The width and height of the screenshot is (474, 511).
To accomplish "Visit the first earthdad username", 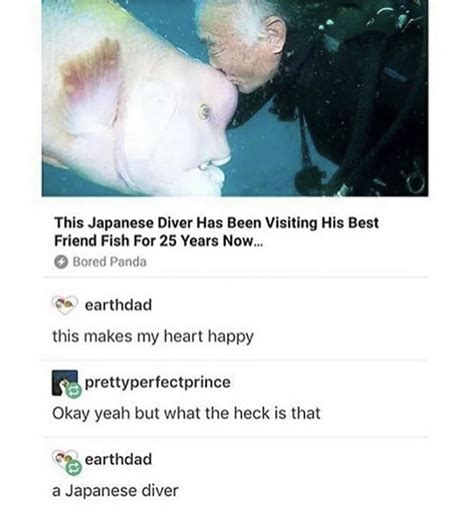I will point(118,305).
